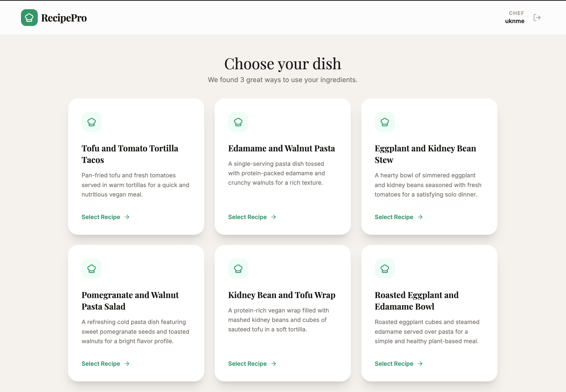Image resolution: width=566 pixels, height=392 pixels.
Task: Open the RecipePro home title text
Action: pos(64,18)
